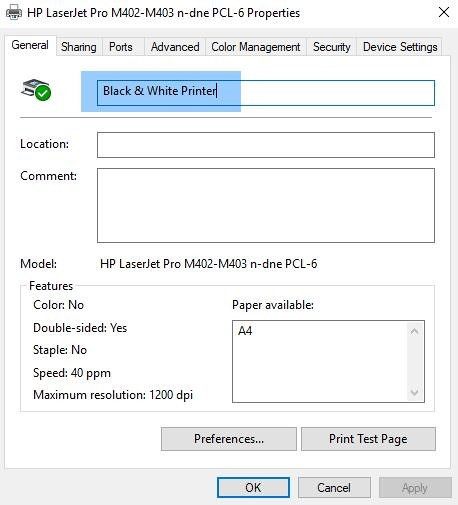The height and width of the screenshot is (505, 458).
Task: Go to the Security tab
Action: coord(331,47)
